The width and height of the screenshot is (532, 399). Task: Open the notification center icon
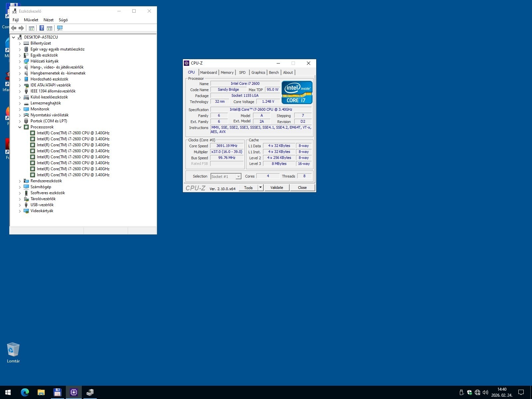[521, 392]
